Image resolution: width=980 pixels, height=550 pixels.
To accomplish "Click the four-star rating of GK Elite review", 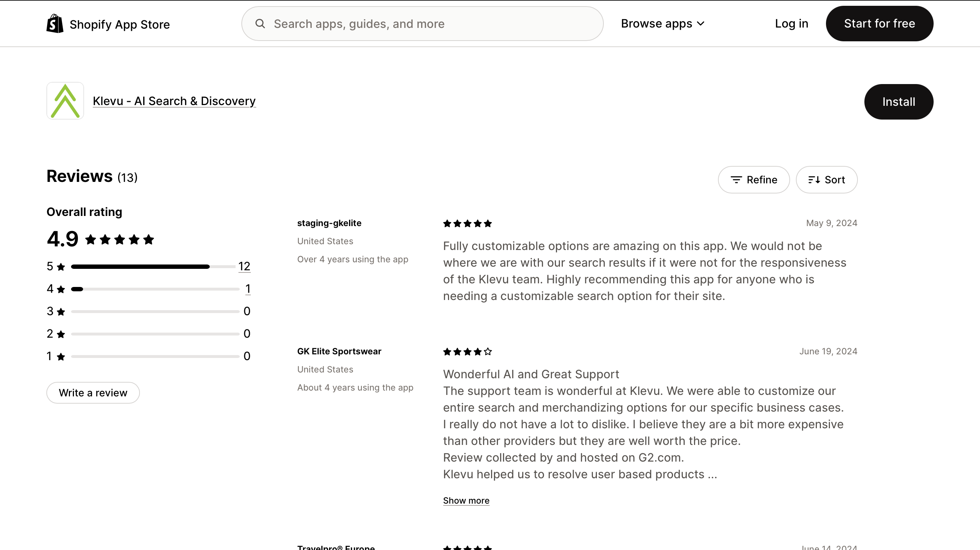I will coord(467,352).
